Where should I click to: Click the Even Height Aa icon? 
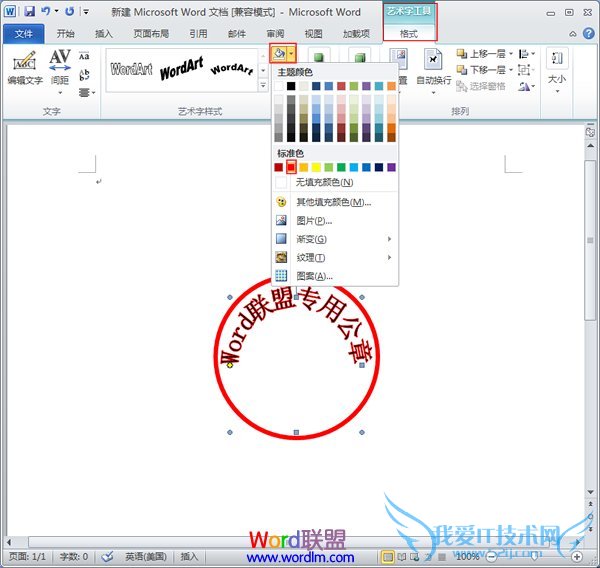pos(84,56)
